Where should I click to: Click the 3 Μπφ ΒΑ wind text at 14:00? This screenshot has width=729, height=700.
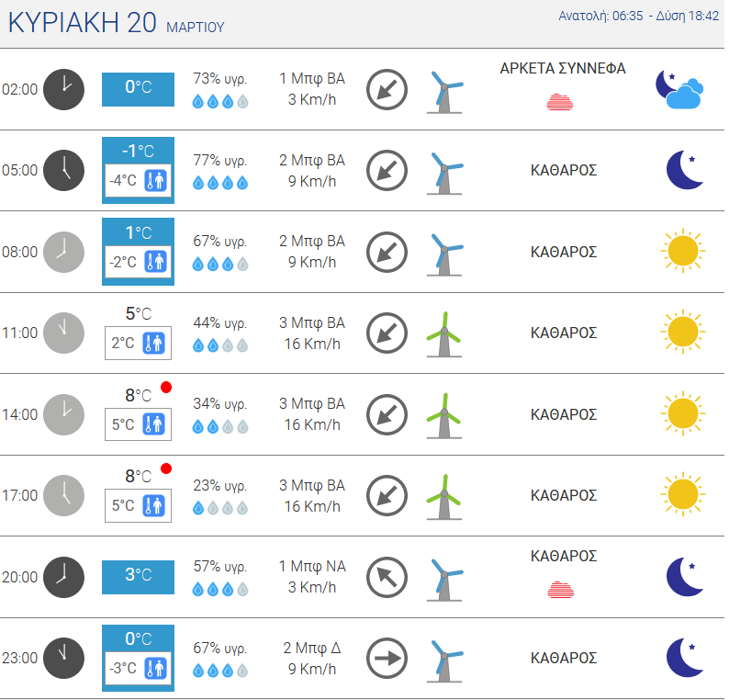pos(312,403)
